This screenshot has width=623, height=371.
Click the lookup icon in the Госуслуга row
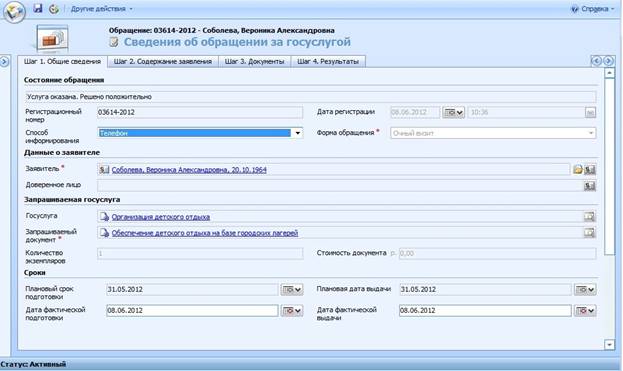point(589,217)
